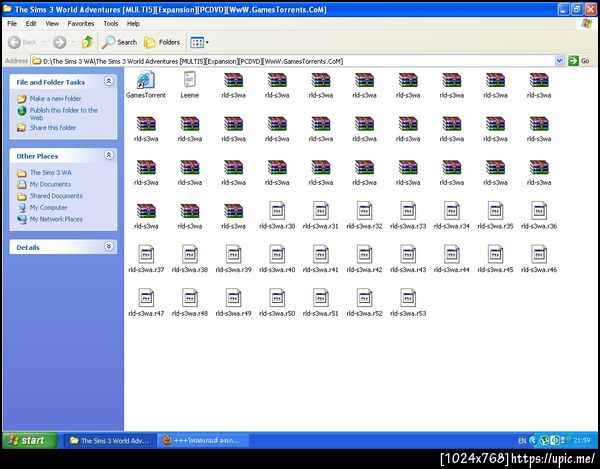Open the GamesTorrent shortcut file
This screenshot has height=469, width=600.
pyautogui.click(x=146, y=85)
